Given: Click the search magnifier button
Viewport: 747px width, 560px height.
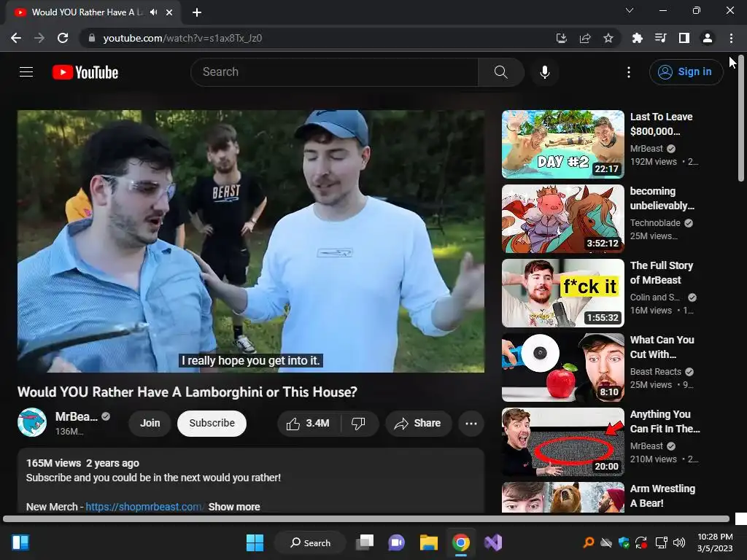Looking at the screenshot, I should (x=500, y=72).
